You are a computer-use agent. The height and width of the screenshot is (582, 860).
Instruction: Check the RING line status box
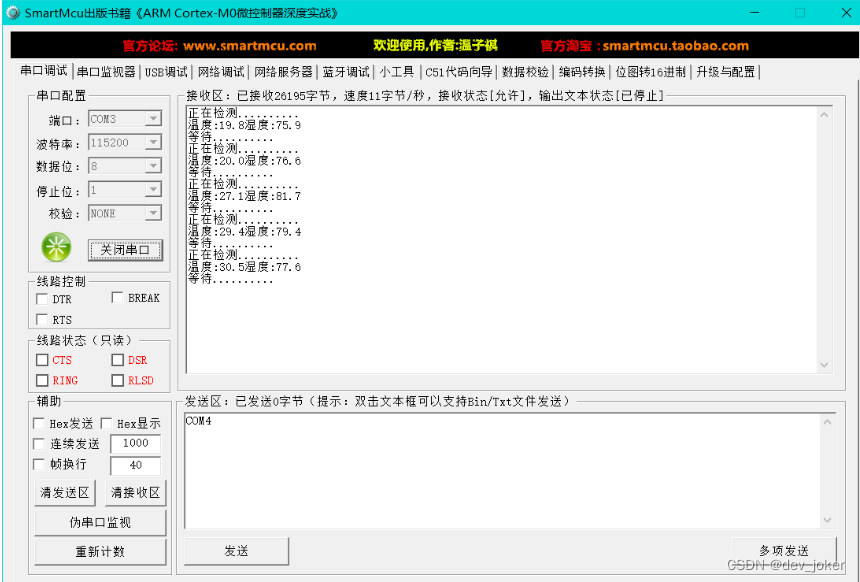click(x=42, y=380)
